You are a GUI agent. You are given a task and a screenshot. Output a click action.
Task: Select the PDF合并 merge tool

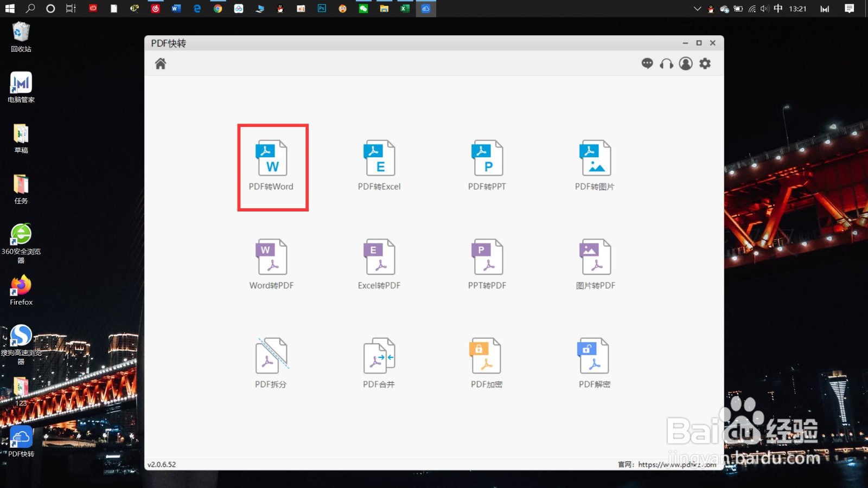(x=379, y=363)
